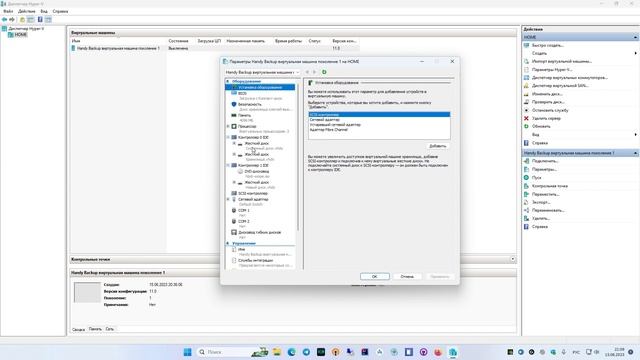
Task: Open the Файл menu in Hyper-V Manager
Action: (8, 11)
